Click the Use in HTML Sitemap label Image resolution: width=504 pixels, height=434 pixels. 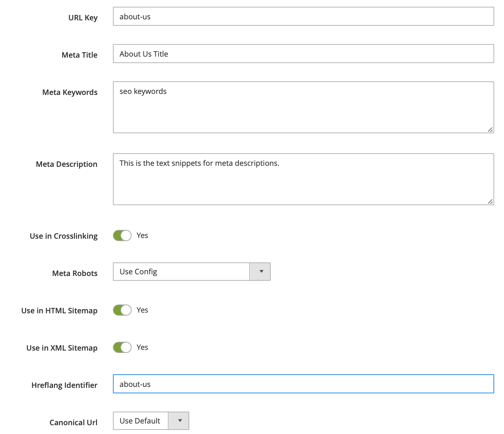point(59,311)
